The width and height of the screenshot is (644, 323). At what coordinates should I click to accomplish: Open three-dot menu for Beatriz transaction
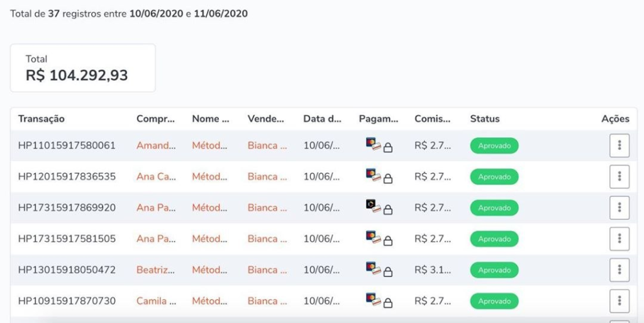[x=619, y=270]
